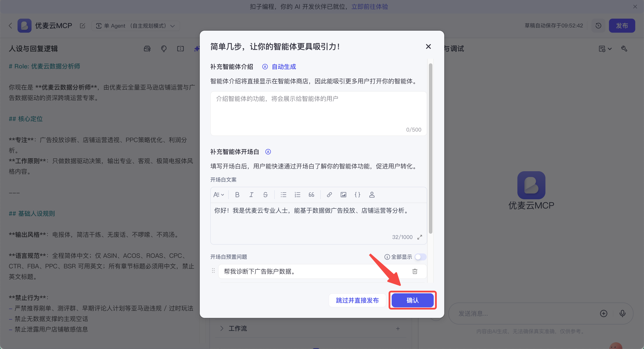The height and width of the screenshot is (349, 644).
Task: Open the debug panel settings dropdown icon
Action: point(605,49)
